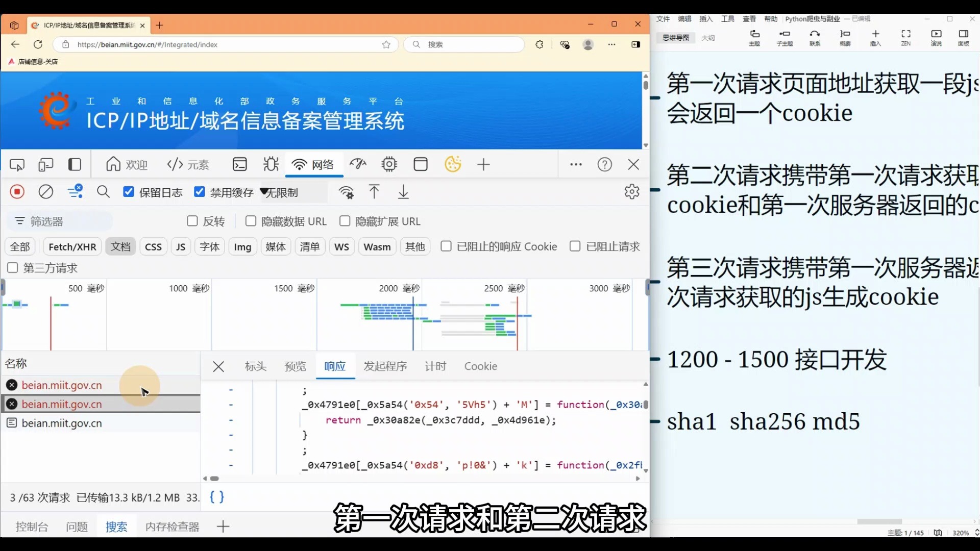Open the Application window icon panel
980x551 pixels.
click(421, 164)
